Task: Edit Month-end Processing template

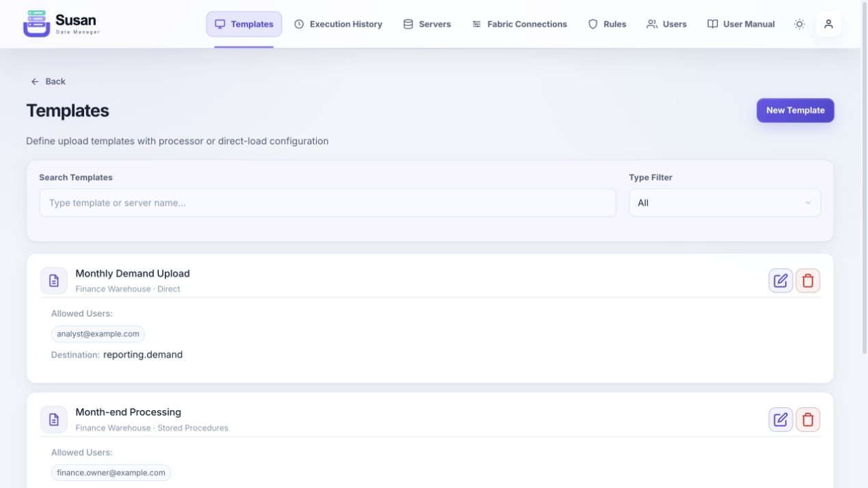Action: [x=780, y=419]
